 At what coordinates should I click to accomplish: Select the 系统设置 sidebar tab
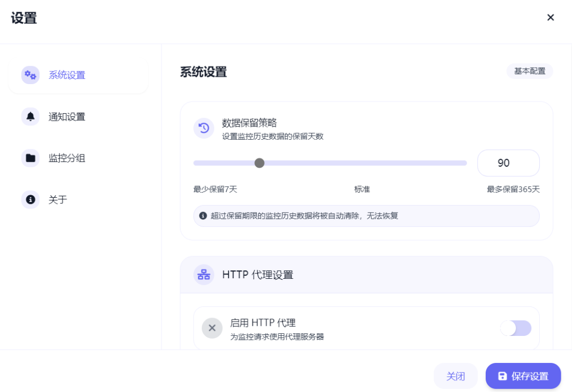pyautogui.click(x=67, y=75)
